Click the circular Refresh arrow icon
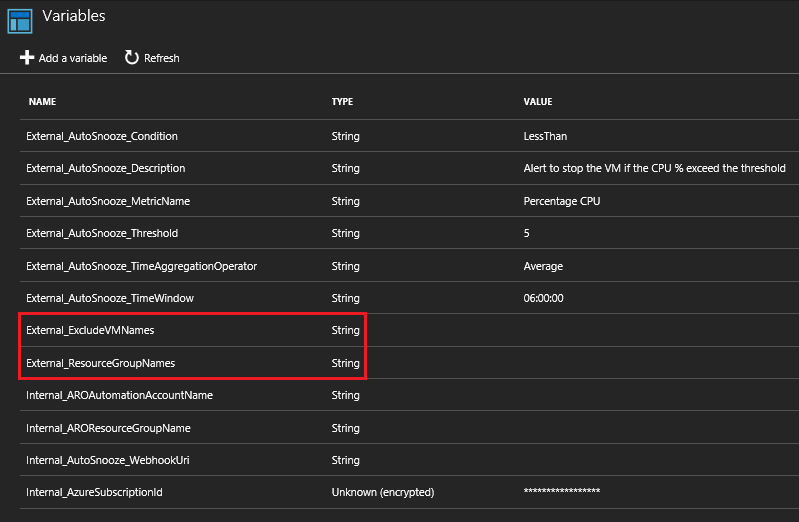The height and width of the screenshot is (522, 799). coord(131,58)
